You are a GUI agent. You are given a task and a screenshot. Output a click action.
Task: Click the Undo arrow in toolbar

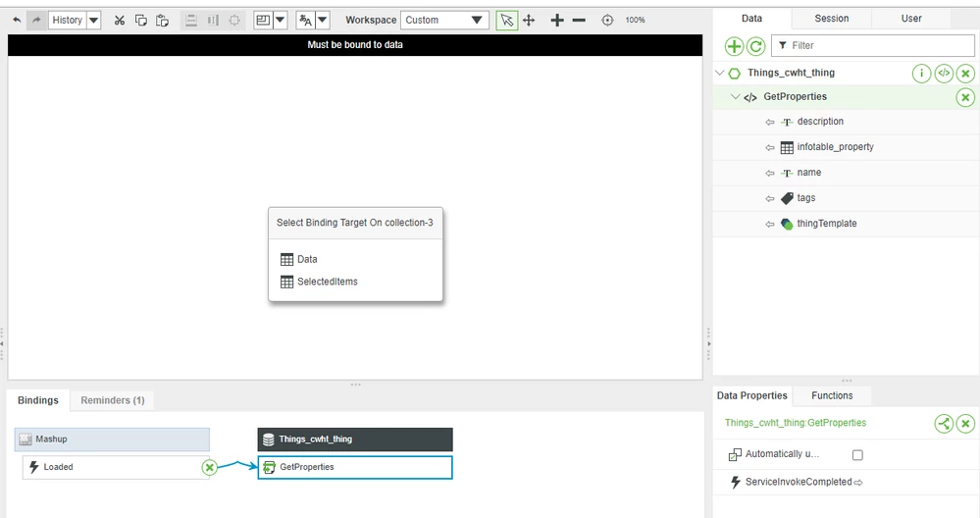(x=17, y=20)
